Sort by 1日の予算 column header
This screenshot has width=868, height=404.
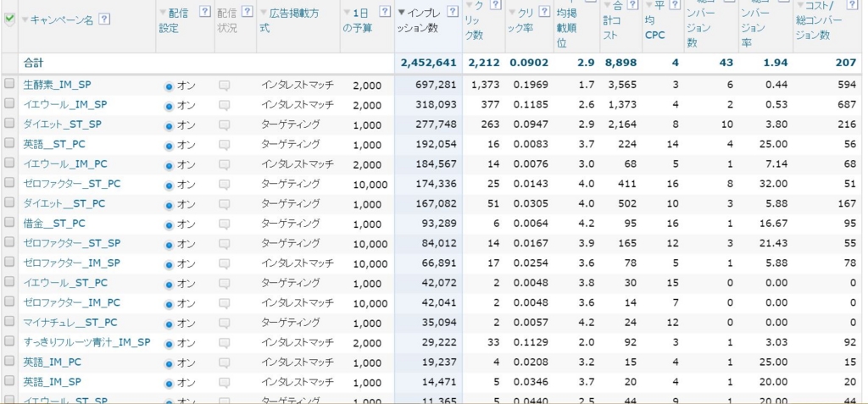tap(359, 20)
